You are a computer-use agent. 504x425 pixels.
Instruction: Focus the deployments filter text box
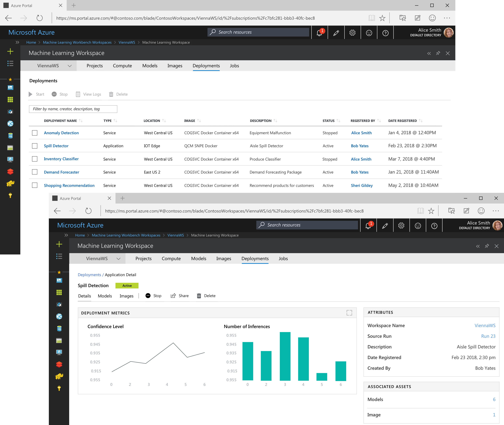point(73,109)
